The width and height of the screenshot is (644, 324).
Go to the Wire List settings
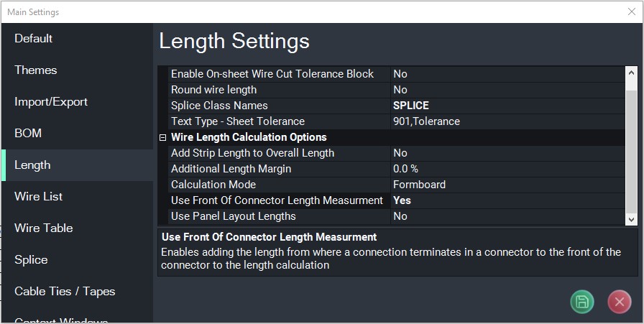(x=77, y=197)
